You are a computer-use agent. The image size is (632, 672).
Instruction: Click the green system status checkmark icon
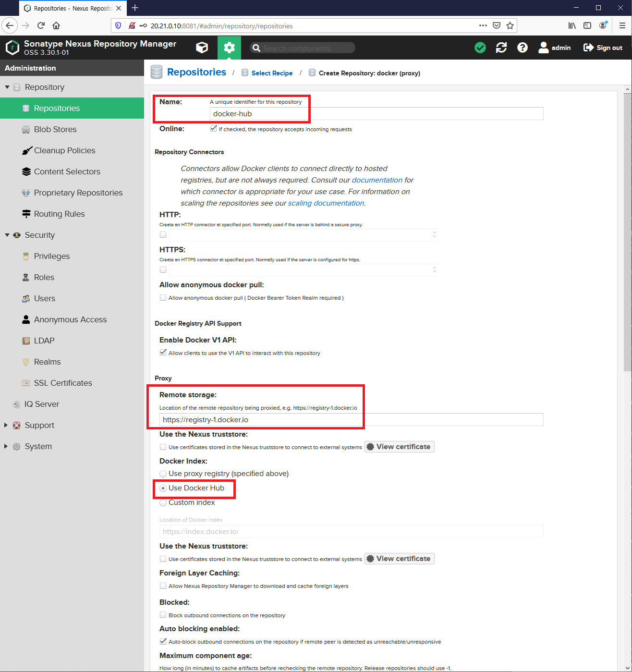[x=480, y=48]
